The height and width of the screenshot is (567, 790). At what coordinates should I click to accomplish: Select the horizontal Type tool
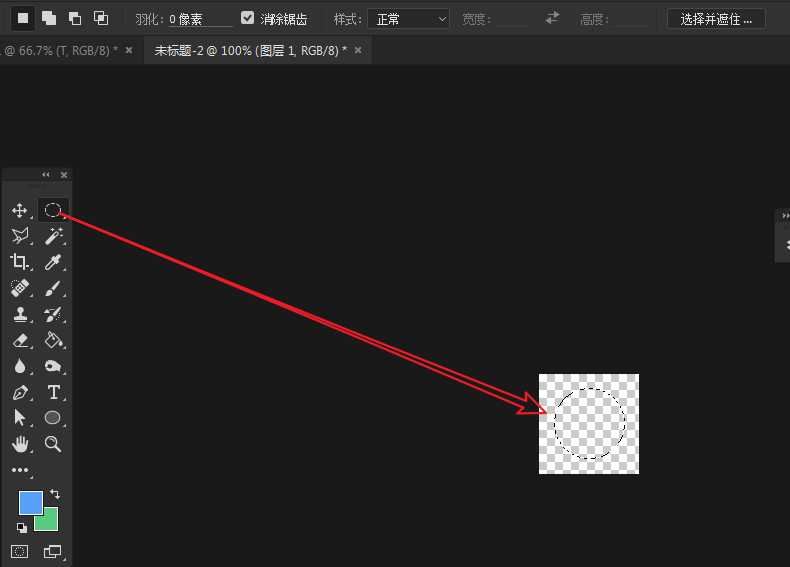tap(54, 392)
